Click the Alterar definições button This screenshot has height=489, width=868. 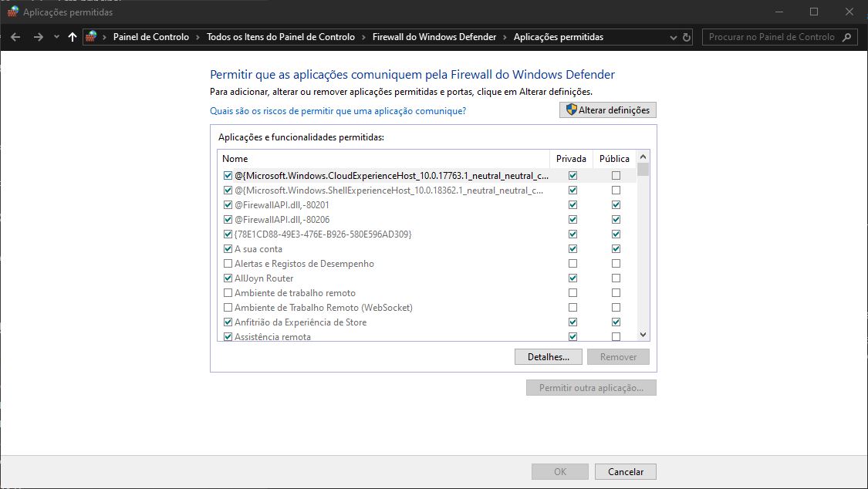(x=608, y=110)
